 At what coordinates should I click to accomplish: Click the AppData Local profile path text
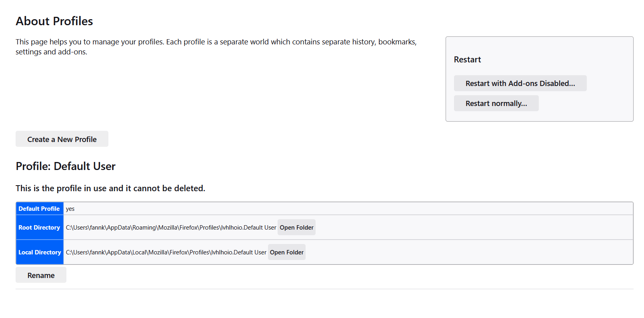point(166,252)
